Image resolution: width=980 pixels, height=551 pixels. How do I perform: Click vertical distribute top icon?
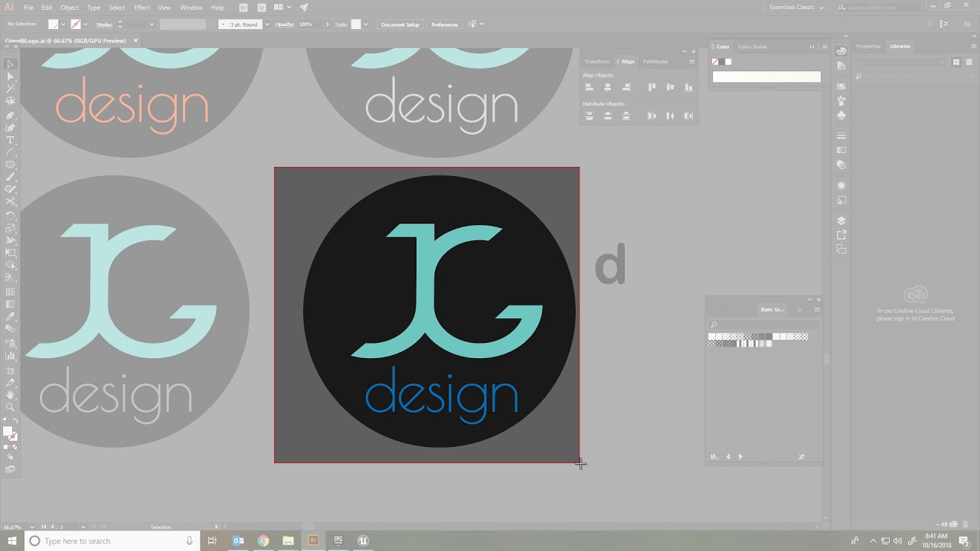[589, 116]
